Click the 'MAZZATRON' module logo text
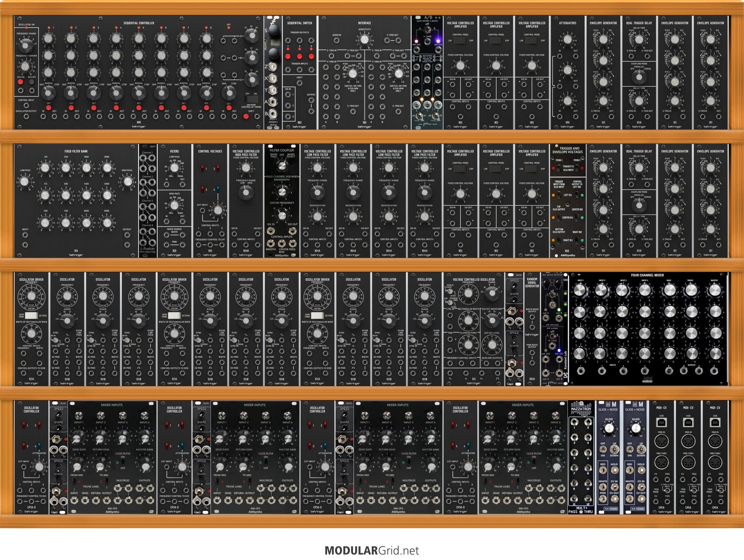 pos(581,409)
